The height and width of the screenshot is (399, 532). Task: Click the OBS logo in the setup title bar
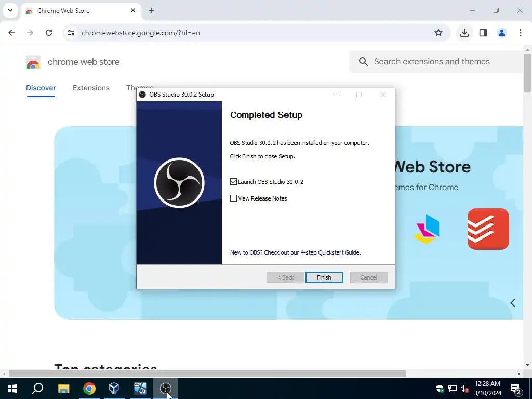click(142, 95)
